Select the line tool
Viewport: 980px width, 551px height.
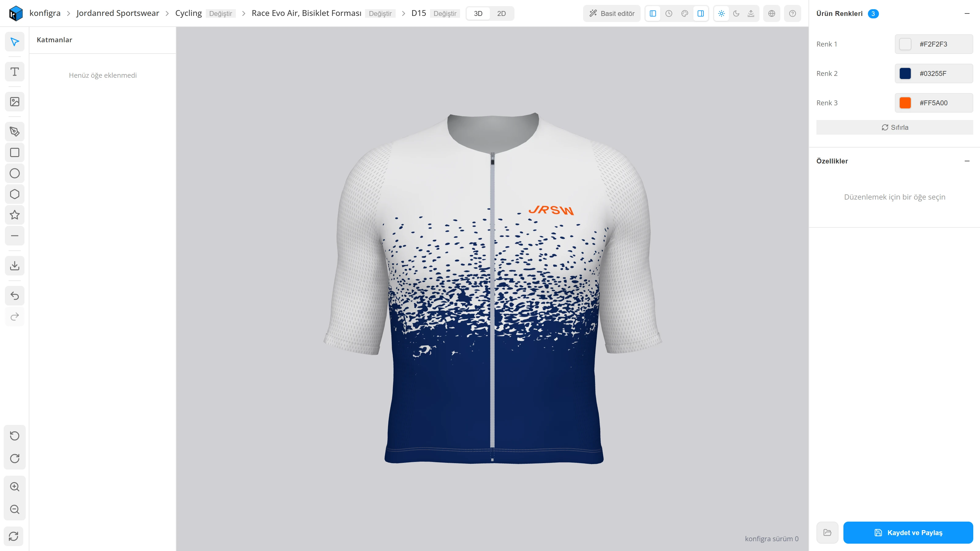[x=14, y=236]
